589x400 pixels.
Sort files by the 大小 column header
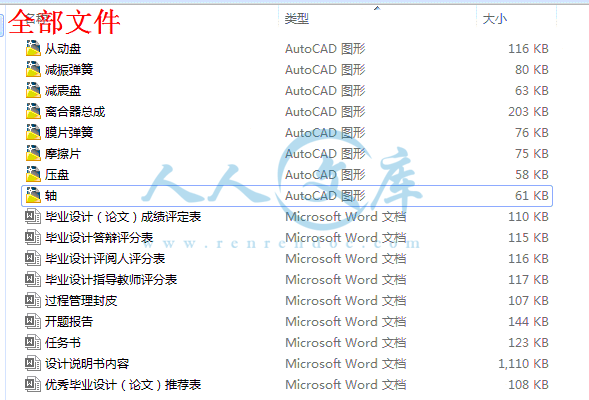[x=494, y=18]
